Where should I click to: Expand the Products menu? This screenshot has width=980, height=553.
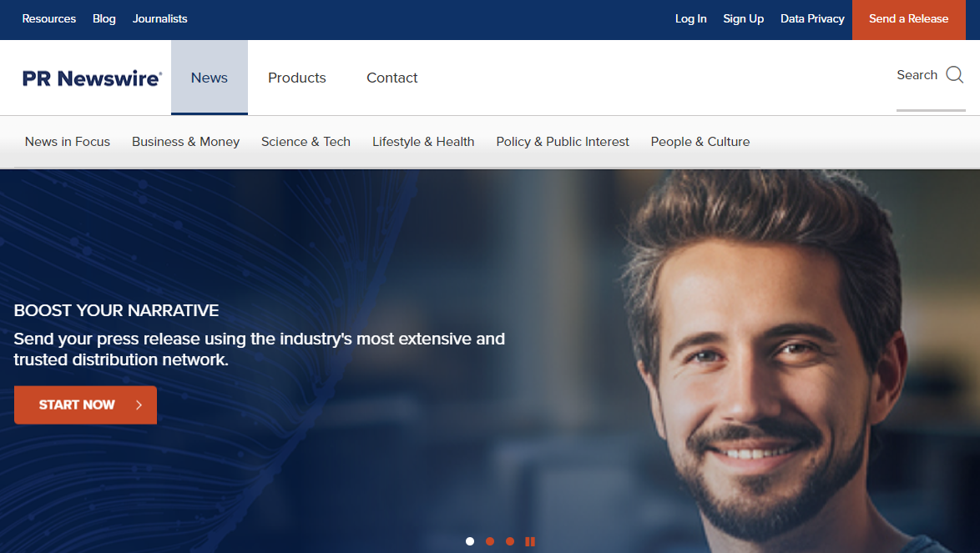click(296, 78)
